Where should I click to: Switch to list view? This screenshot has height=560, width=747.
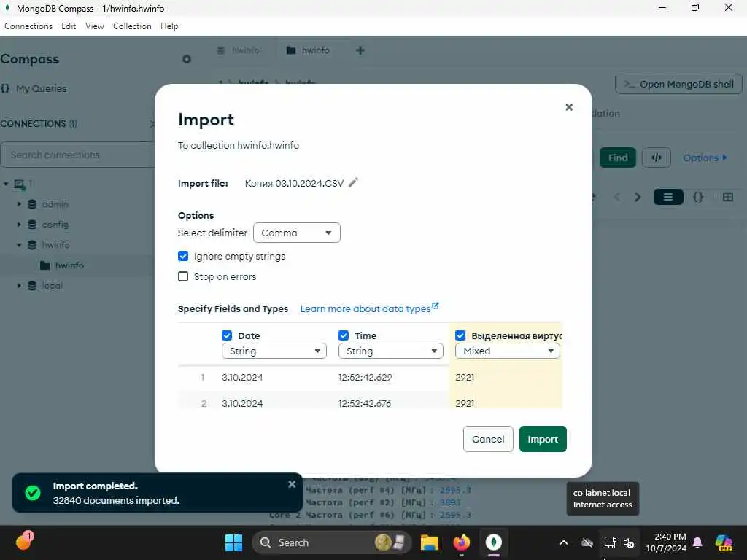(668, 197)
